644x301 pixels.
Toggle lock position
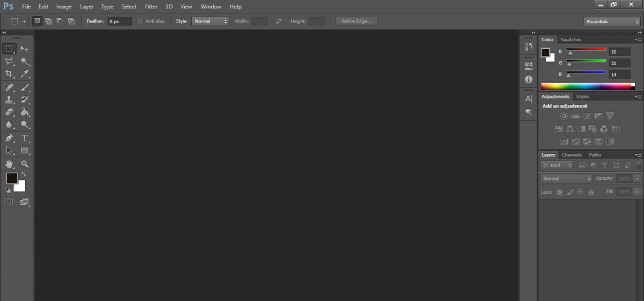click(x=580, y=192)
